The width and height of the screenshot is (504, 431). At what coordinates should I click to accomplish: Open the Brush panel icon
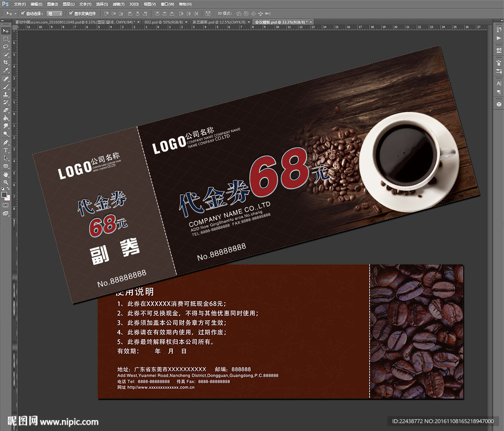(x=499, y=62)
